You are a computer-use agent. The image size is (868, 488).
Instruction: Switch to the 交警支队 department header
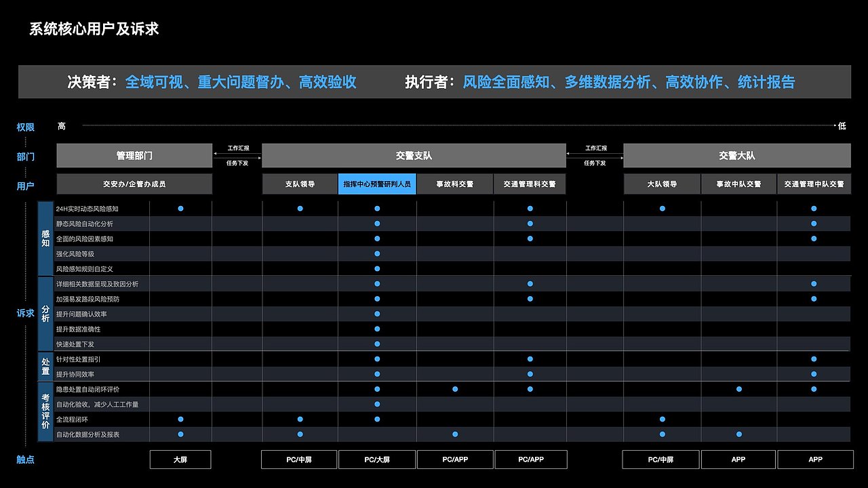(414, 155)
